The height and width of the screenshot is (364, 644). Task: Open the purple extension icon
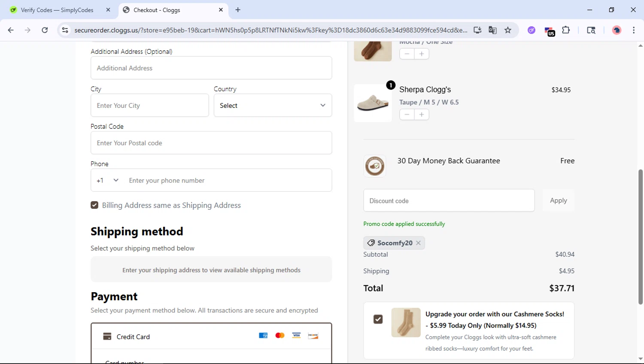[532, 30]
